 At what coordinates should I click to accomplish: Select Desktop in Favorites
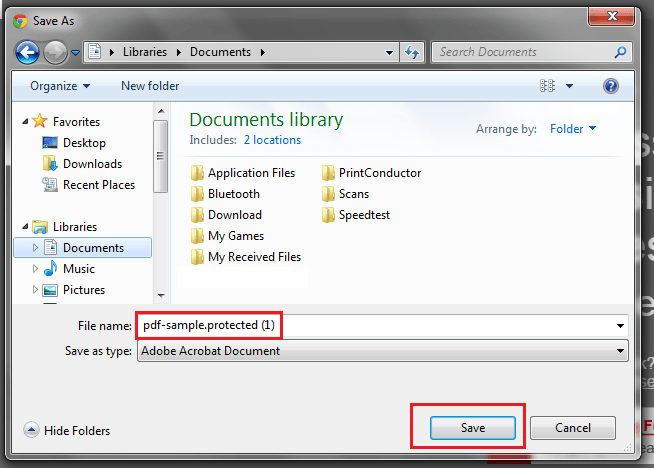click(x=84, y=143)
